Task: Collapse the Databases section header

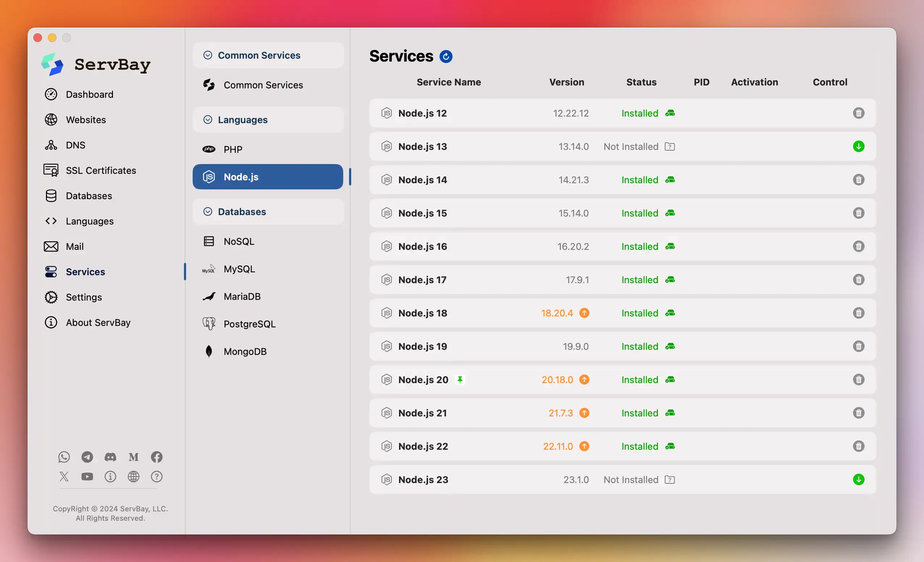Action: pos(268,211)
